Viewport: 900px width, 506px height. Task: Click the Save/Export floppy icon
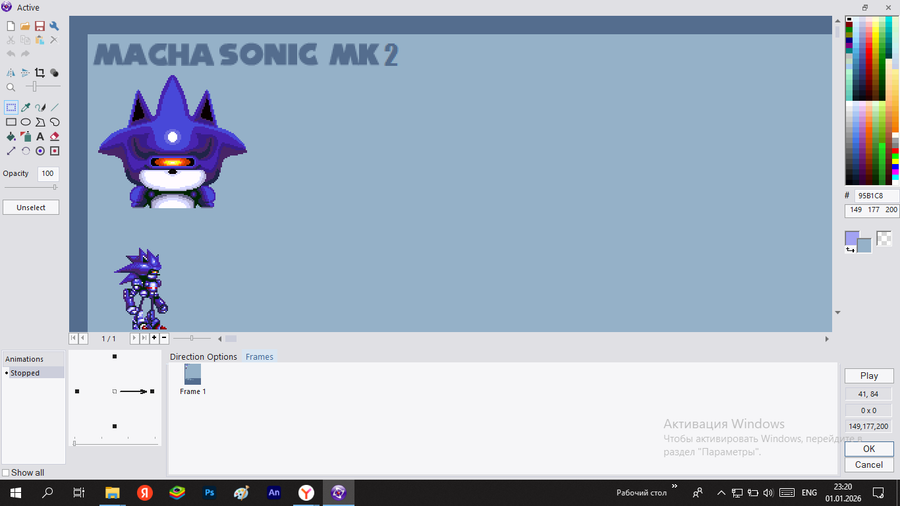40,26
